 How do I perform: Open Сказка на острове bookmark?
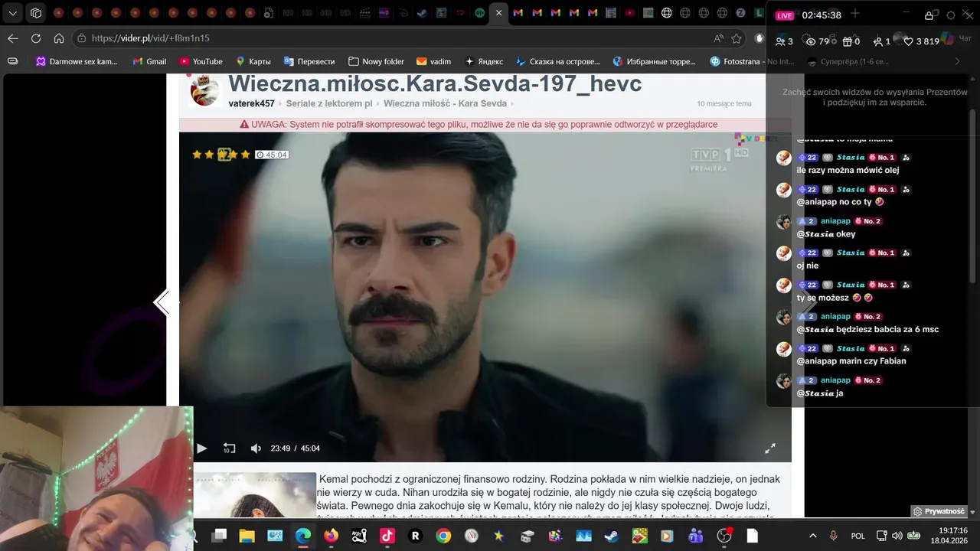coord(559,61)
